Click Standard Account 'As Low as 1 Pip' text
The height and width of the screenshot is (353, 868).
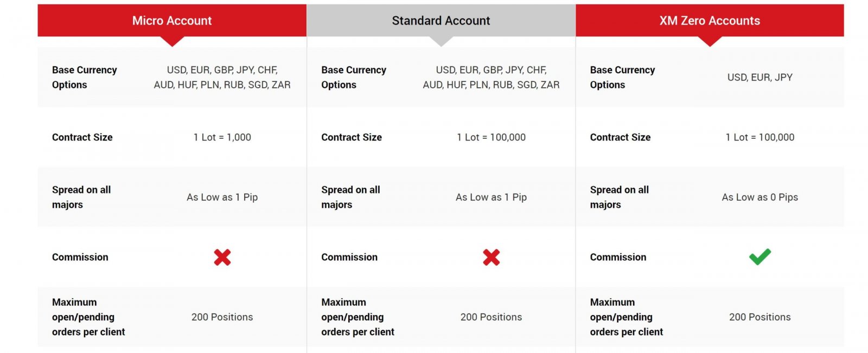pos(492,197)
